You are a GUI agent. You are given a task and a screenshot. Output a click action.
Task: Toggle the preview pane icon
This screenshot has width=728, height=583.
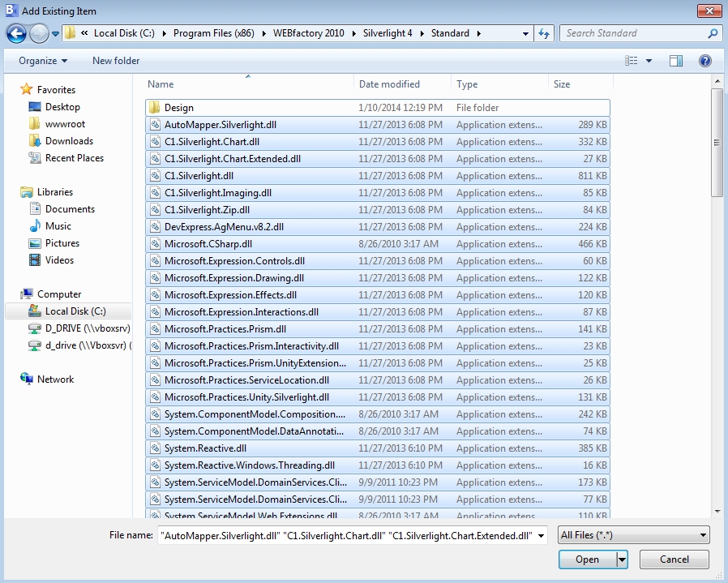(675, 61)
